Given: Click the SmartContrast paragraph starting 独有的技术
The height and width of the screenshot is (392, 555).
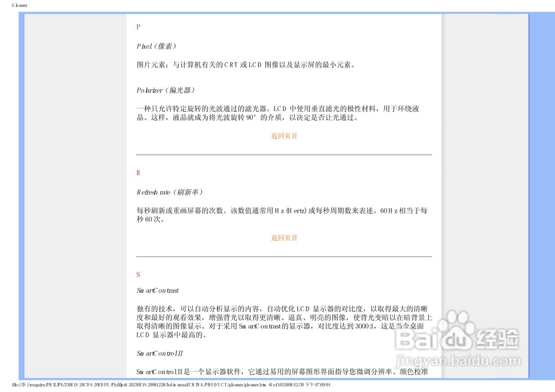Looking at the screenshot, I should click(284, 322).
